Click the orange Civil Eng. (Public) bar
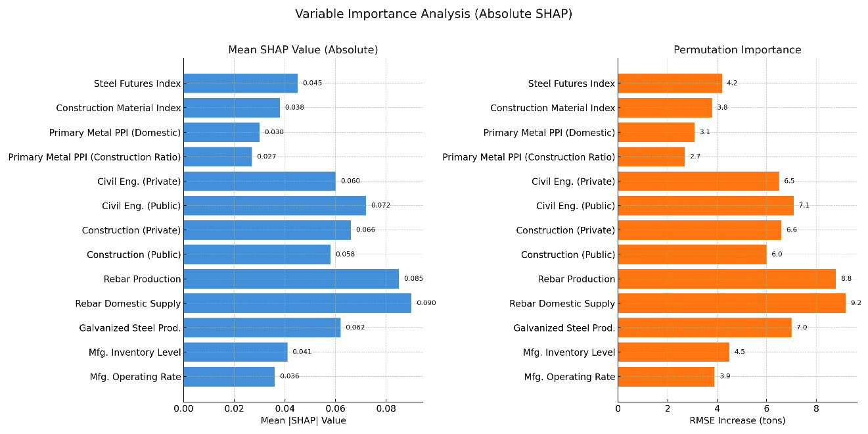The image size is (868, 434). coord(705,206)
